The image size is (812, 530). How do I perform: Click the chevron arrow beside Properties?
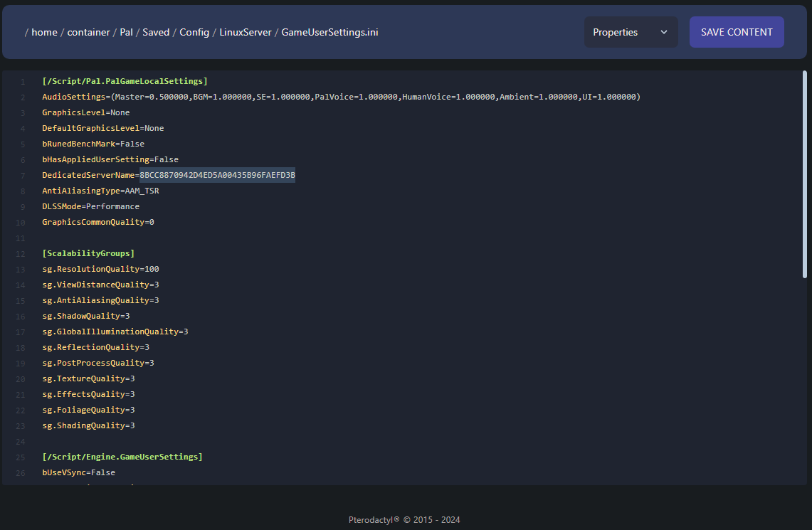pyautogui.click(x=664, y=32)
